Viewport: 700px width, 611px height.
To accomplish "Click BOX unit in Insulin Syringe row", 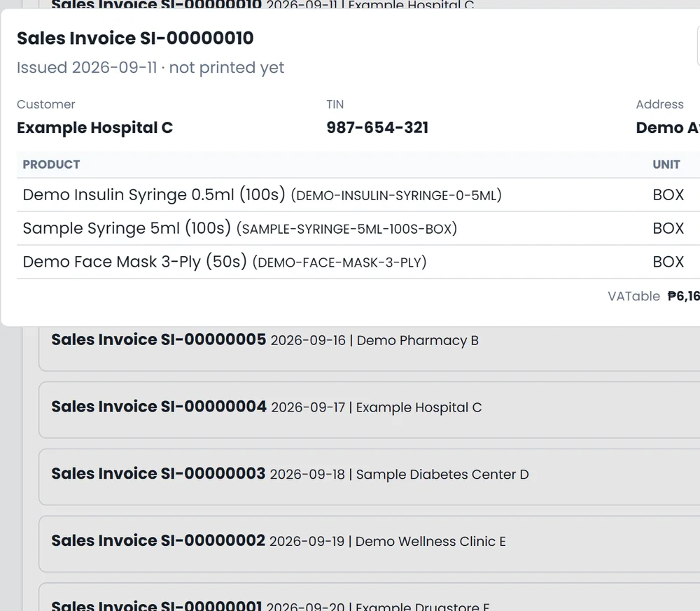I will 668,195.
